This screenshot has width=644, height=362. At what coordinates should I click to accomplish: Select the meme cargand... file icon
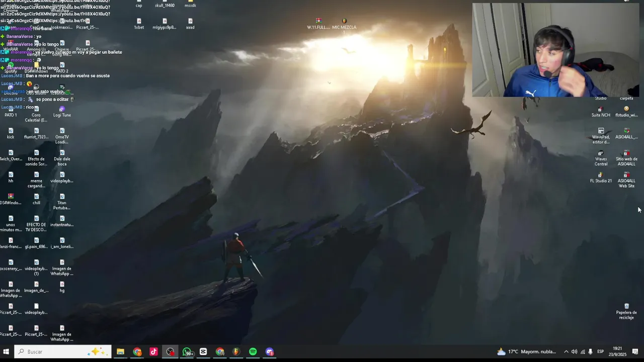pyautogui.click(x=36, y=179)
